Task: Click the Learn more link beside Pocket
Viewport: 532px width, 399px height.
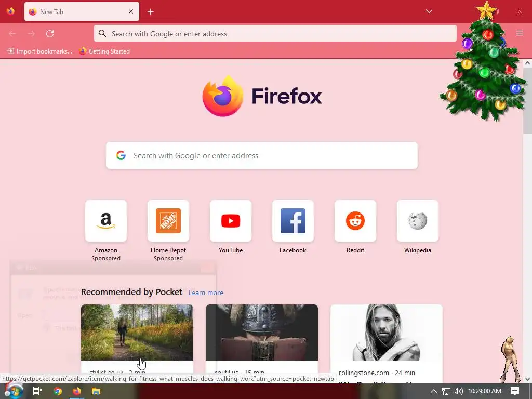Action: coord(206,293)
